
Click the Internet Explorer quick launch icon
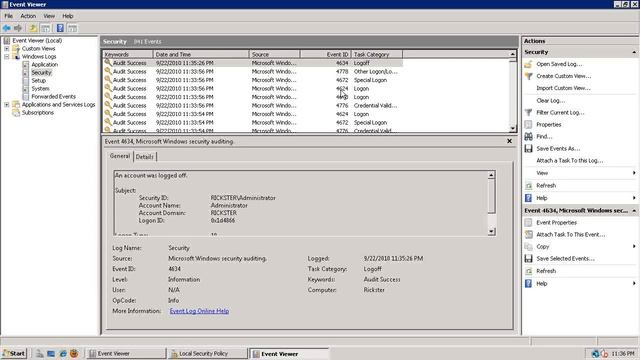pos(63,353)
